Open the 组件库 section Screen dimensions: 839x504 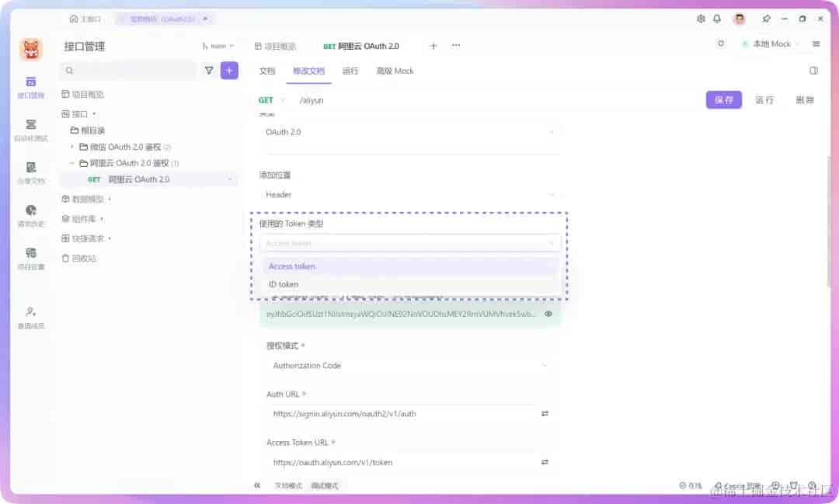(x=82, y=219)
